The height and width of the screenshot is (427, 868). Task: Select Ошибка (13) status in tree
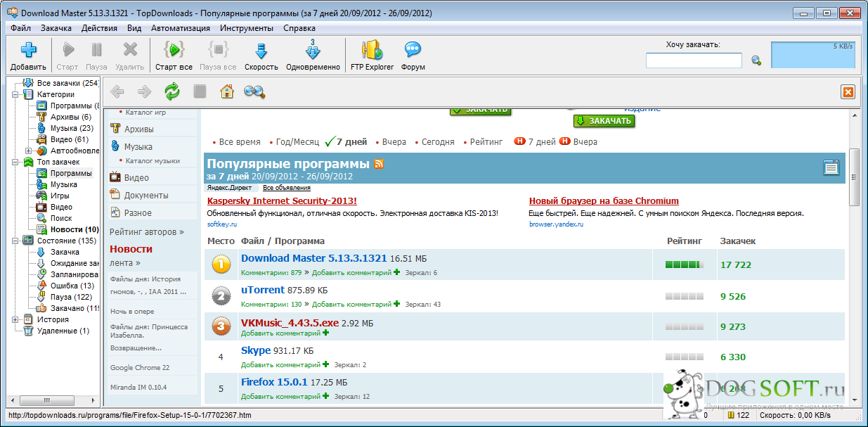click(72, 286)
